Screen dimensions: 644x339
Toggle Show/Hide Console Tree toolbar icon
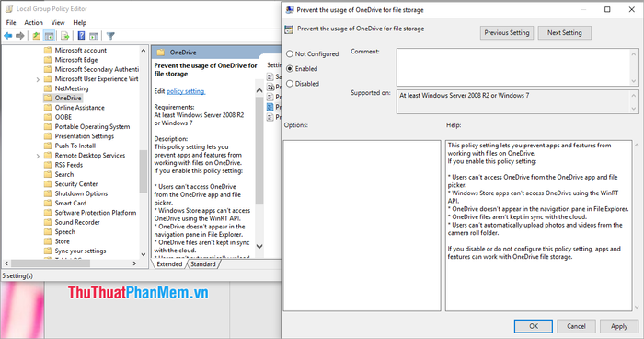(x=50, y=36)
